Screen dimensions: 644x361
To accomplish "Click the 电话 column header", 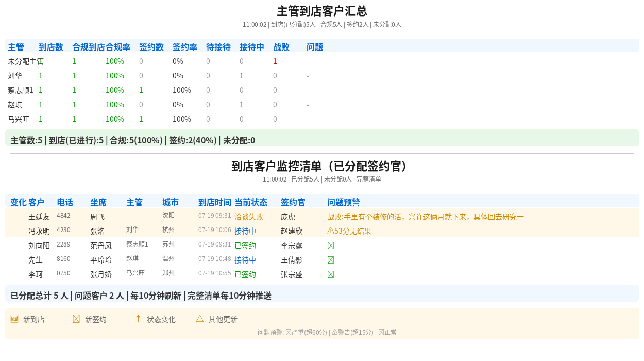I will [65, 202].
